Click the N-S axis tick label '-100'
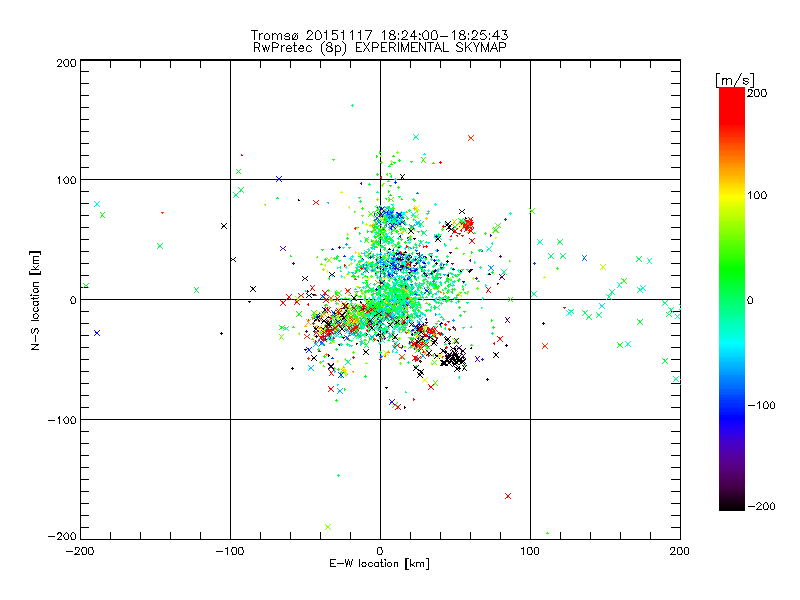Viewport: 800px width, 600px height. (x=62, y=420)
